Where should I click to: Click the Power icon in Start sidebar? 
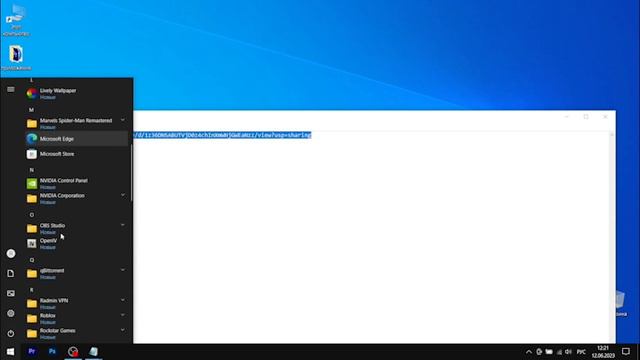11,333
